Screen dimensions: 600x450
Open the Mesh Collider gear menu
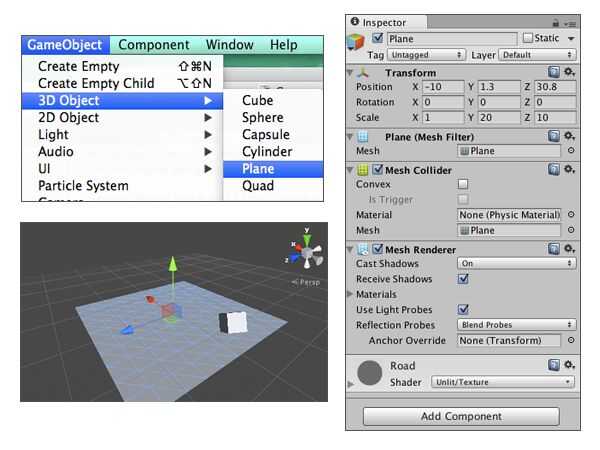point(569,170)
